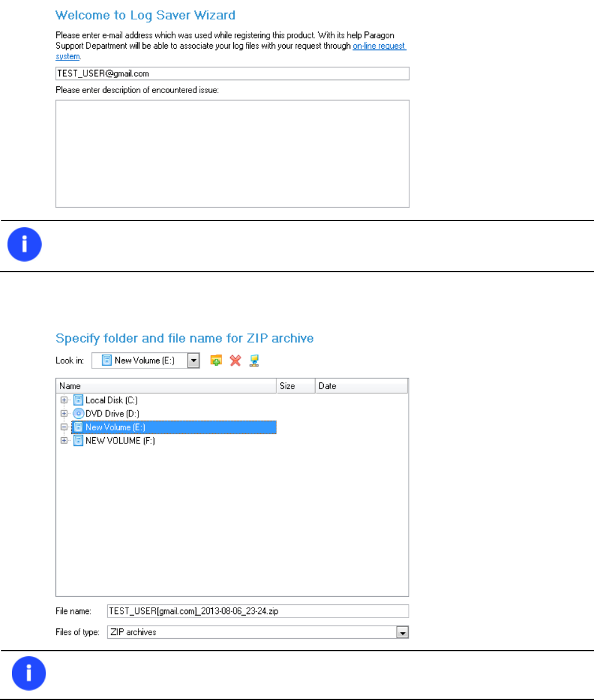
Task: Click the DVD Drive (D:) disc icon
Action: [x=79, y=413]
